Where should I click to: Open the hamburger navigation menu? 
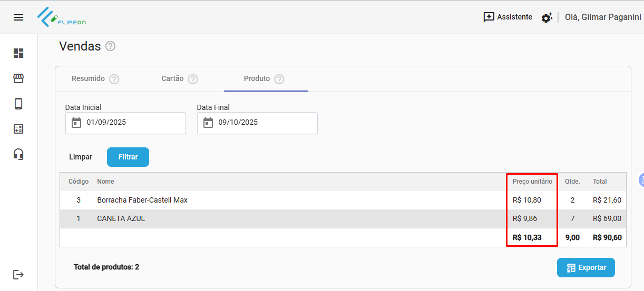coord(18,17)
